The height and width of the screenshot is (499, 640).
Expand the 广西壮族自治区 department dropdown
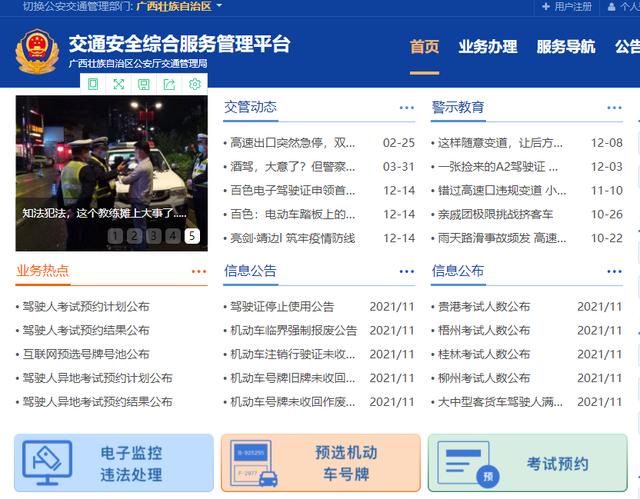click(179, 6)
